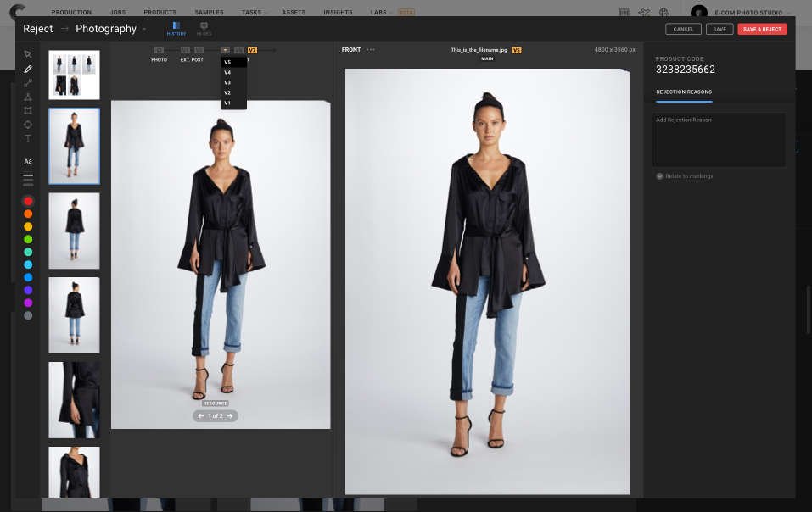
Task: Click the film strip icon in top bar
Action: 624,13
